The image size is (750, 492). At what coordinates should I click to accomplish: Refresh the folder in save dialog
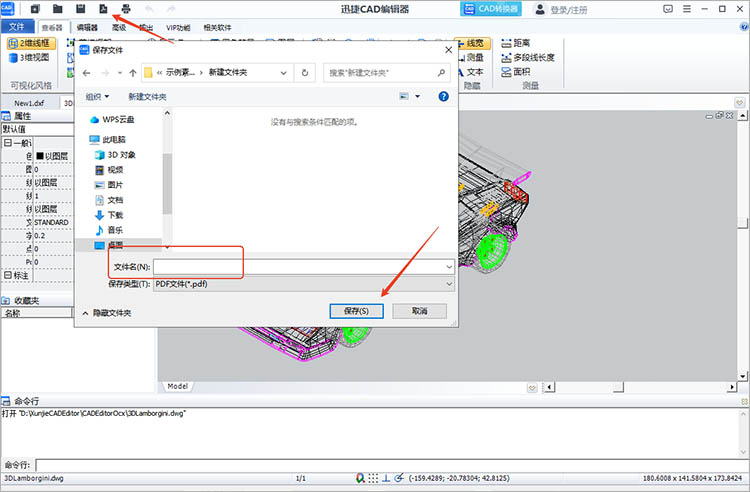(x=305, y=73)
